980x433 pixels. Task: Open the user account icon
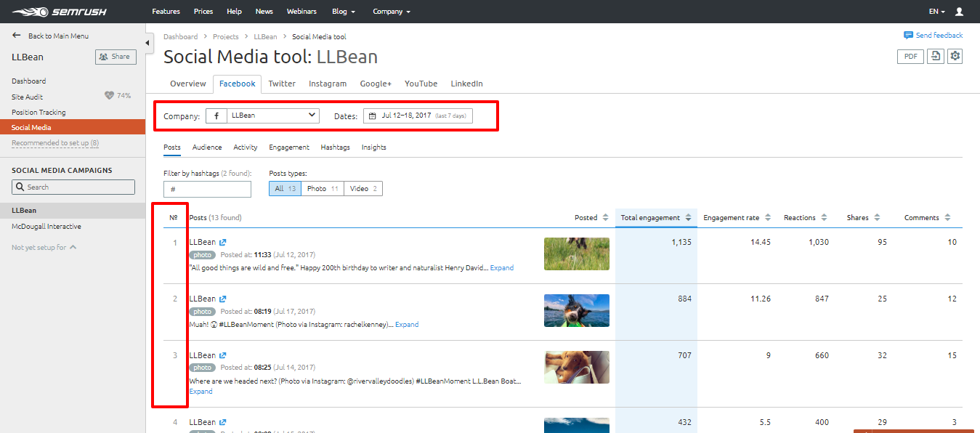tap(959, 12)
